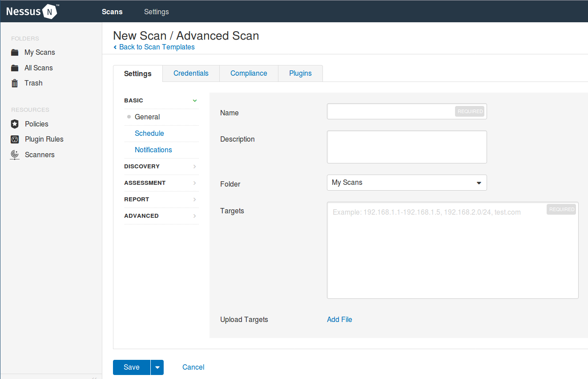Go to Plugin Rules
This screenshot has height=379, width=588.
44,139
